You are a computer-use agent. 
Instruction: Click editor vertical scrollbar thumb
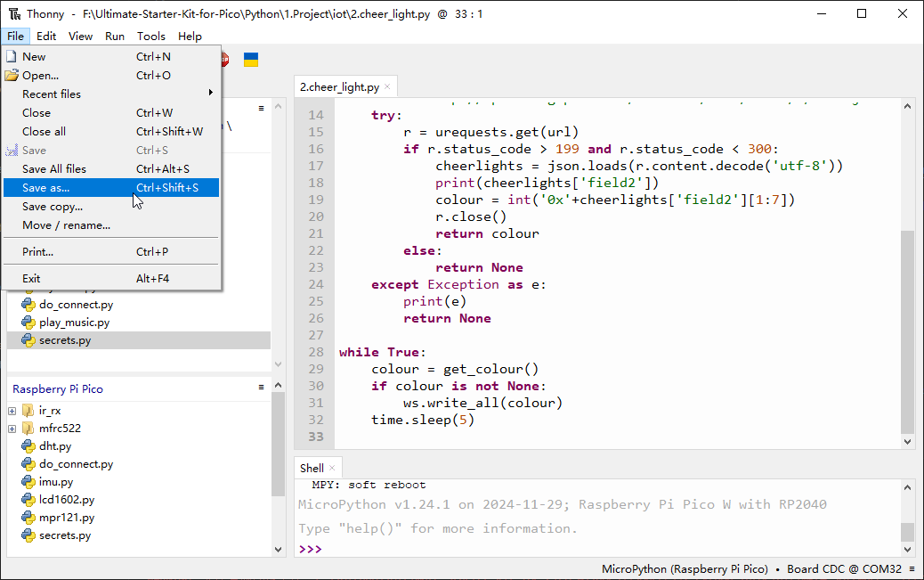click(907, 331)
